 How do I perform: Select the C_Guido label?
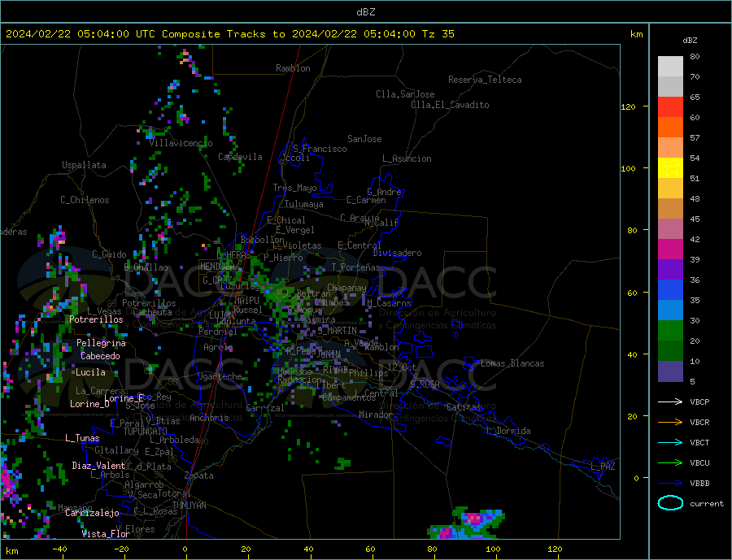click(109, 254)
